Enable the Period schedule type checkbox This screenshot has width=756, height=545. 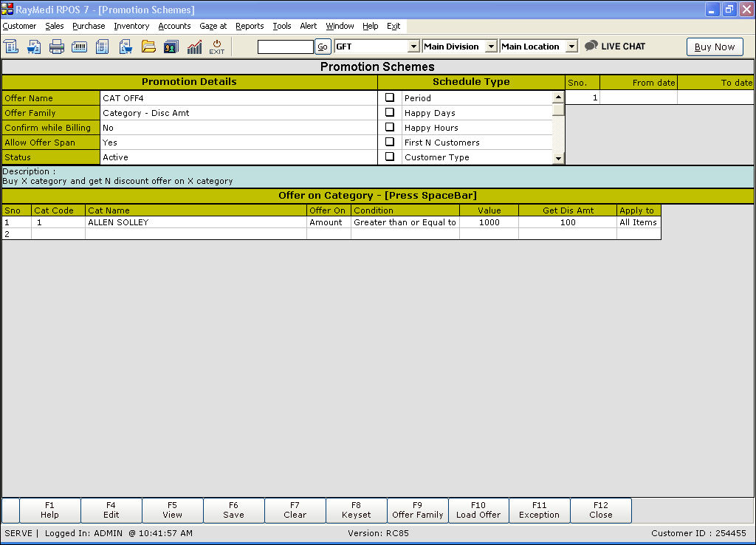[x=390, y=97]
